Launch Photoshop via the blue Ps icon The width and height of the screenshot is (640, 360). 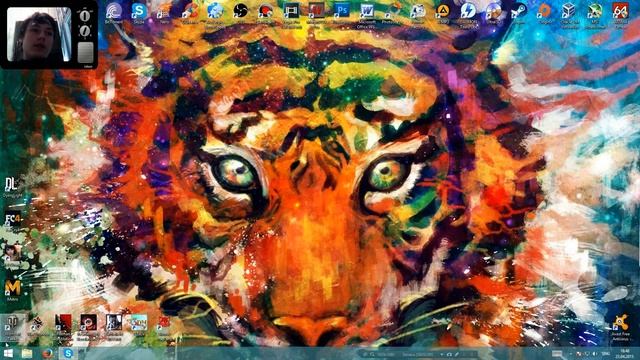click(x=342, y=11)
